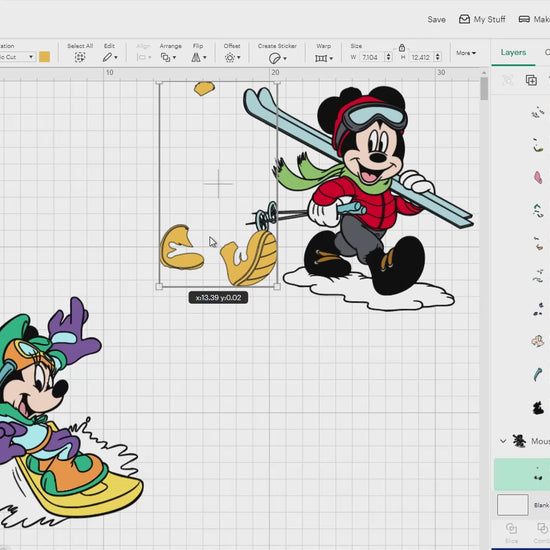Switch to the Layers tab
This screenshot has width=550, height=550.
pos(513,53)
